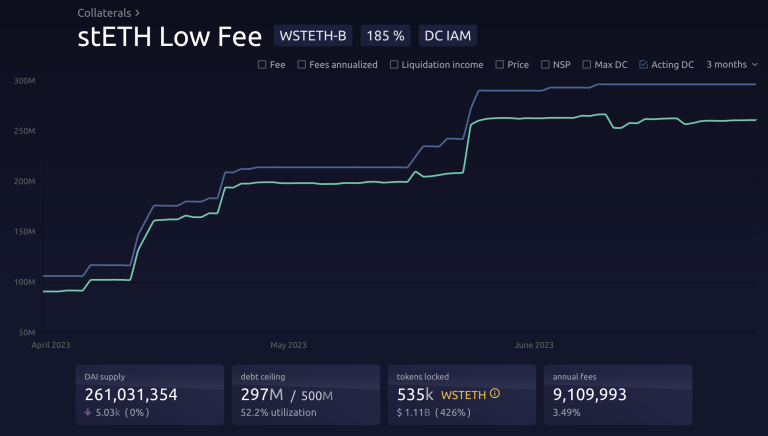Open the DAI supply stats card

(150, 395)
